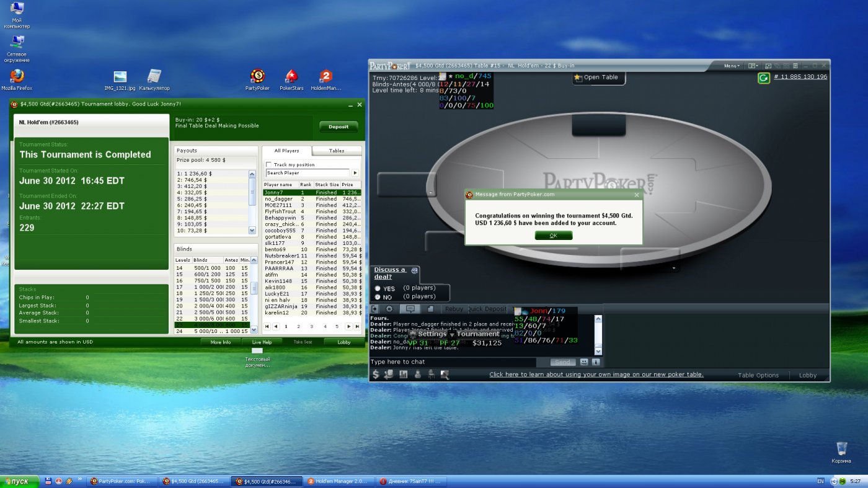The width and height of the screenshot is (868, 488).
Task: Open the own image poker table link
Action: [596, 375]
